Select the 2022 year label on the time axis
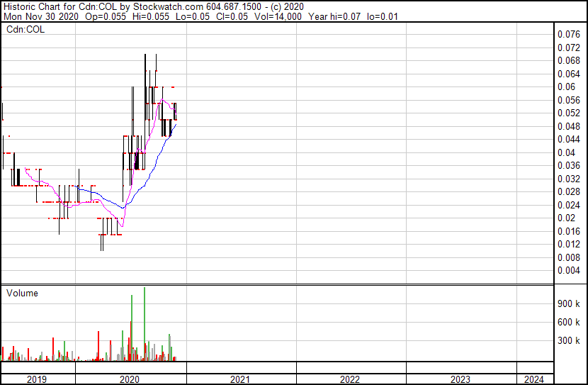Screen dimensions: 588x385 pos(350,379)
